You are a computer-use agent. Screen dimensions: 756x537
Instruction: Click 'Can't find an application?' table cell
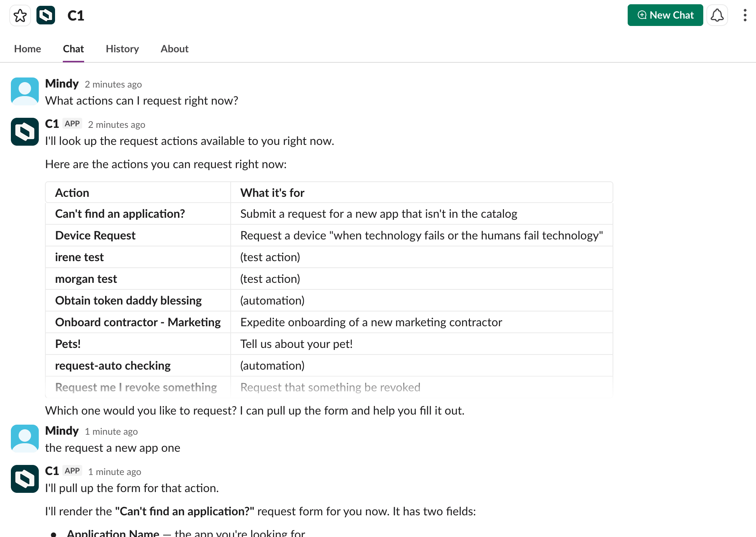coord(138,213)
